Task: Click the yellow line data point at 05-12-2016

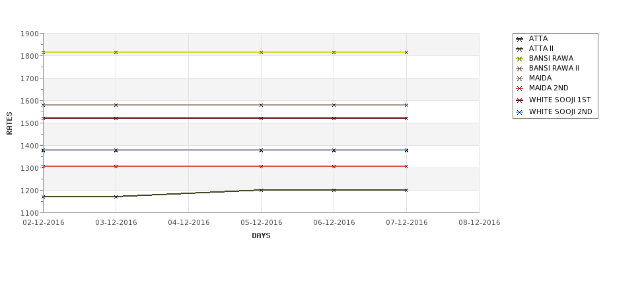Action: point(261,53)
